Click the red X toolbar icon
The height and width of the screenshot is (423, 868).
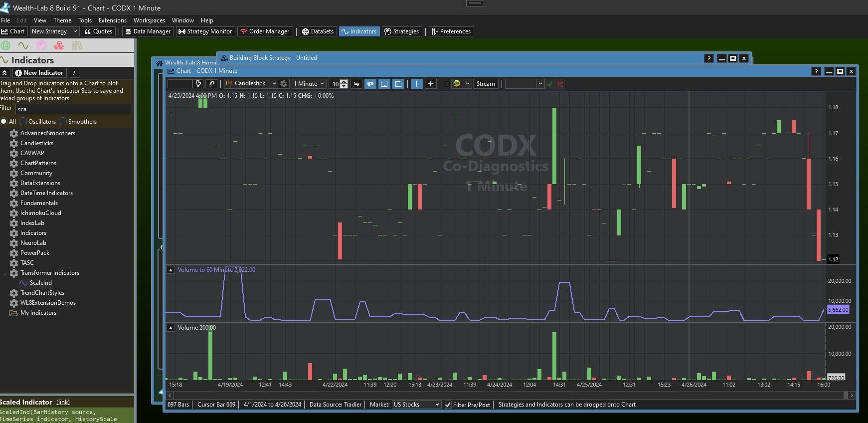click(560, 84)
